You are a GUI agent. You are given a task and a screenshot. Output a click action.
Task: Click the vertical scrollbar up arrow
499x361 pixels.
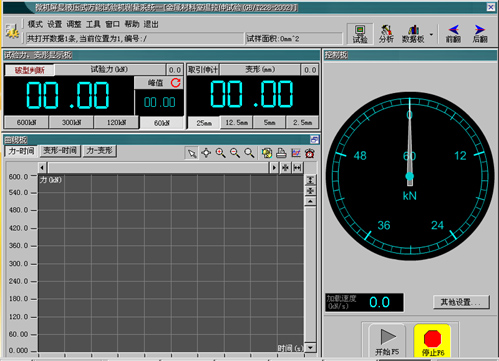310,201
